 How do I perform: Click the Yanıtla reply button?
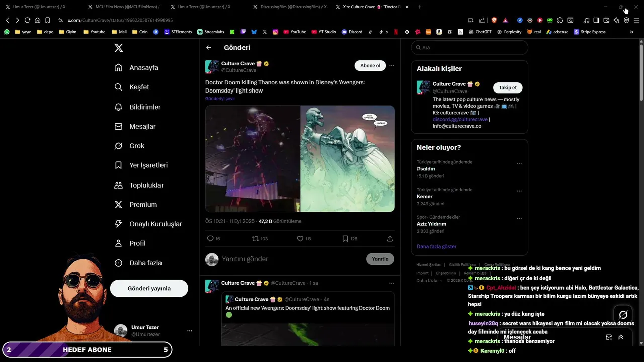pos(380,259)
